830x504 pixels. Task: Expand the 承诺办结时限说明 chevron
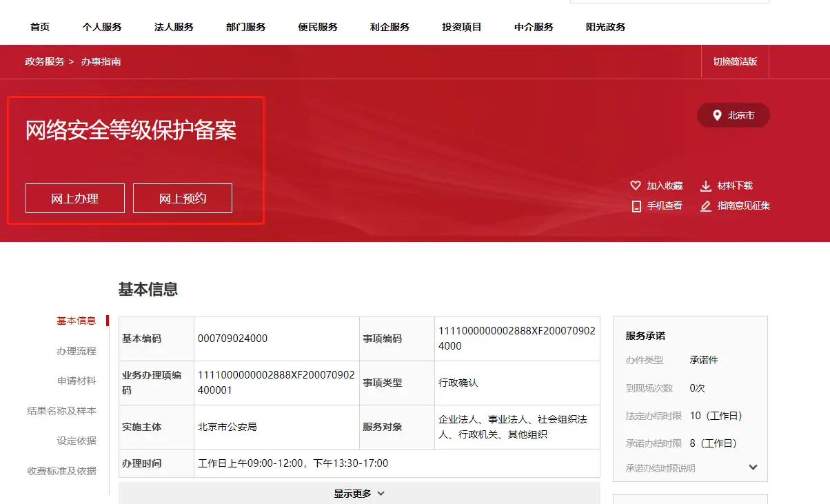[x=753, y=467]
